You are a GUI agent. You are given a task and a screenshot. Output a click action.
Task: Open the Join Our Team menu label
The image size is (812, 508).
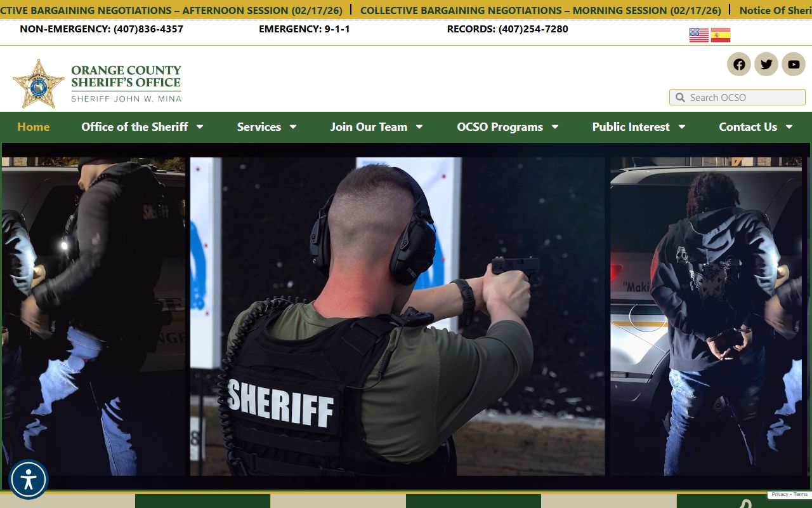coord(369,127)
